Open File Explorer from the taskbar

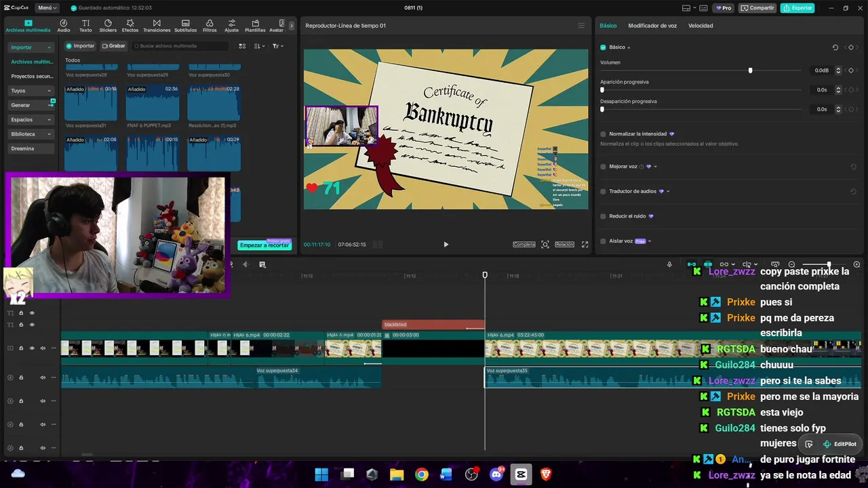click(x=397, y=474)
